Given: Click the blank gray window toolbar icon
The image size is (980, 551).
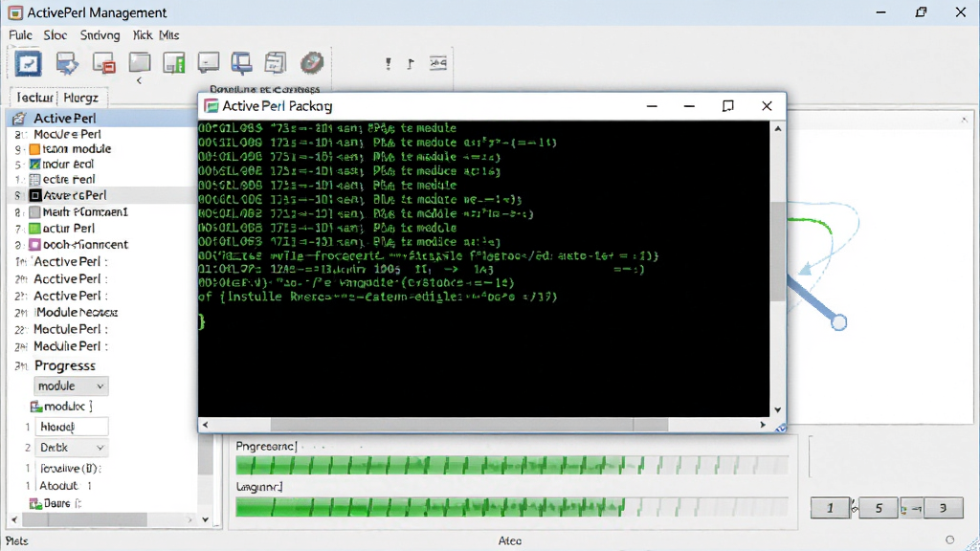Looking at the screenshot, I should [140, 62].
